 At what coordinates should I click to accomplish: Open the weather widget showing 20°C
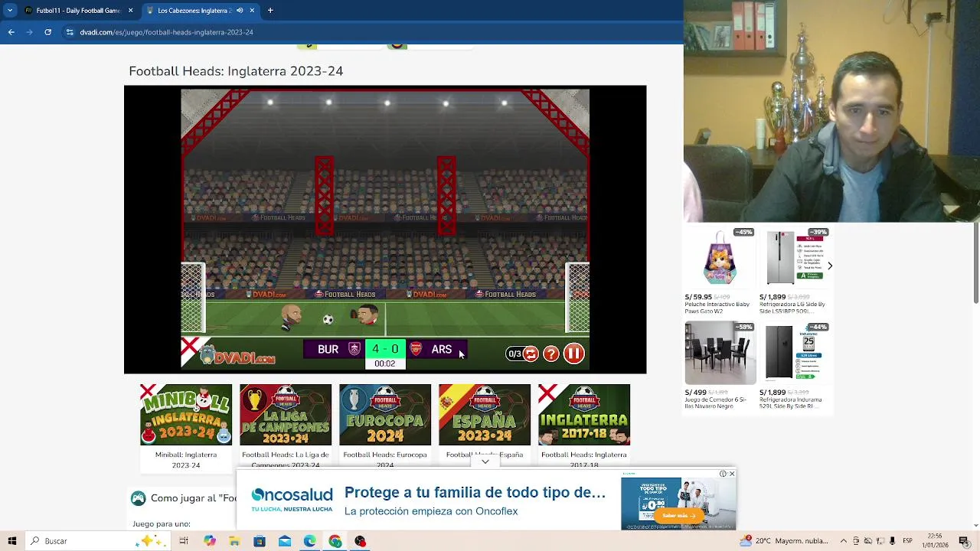pos(783,541)
